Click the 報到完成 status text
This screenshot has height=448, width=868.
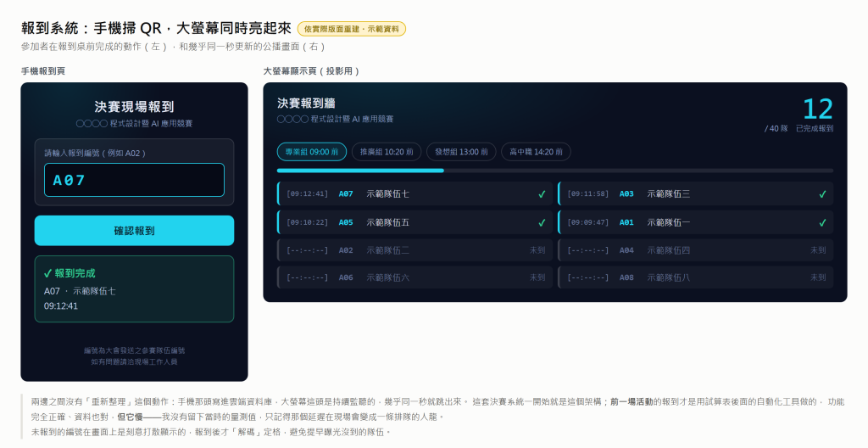coord(75,273)
